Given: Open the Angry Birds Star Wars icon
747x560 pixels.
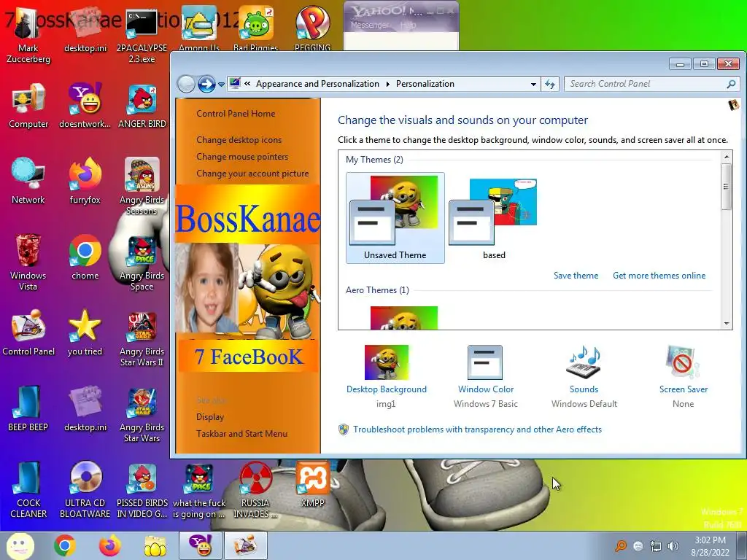Looking at the screenshot, I should [142, 414].
